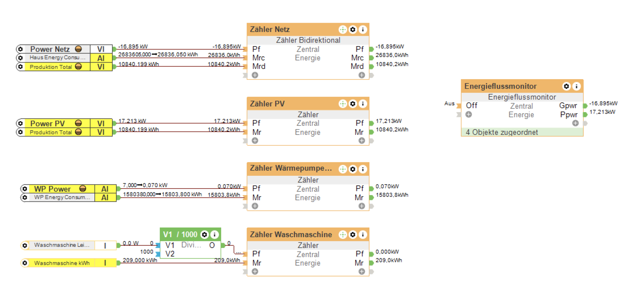Viewport: 644px width, 293px height.
Task: Select the Power PV virtual input
Action: [64, 123]
